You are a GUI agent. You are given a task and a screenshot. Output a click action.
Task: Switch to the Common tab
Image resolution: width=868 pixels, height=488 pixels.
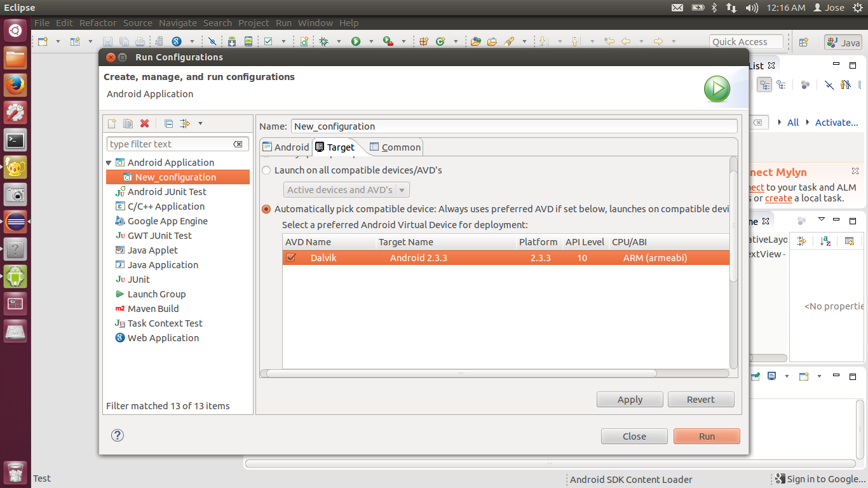pyautogui.click(x=395, y=147)
